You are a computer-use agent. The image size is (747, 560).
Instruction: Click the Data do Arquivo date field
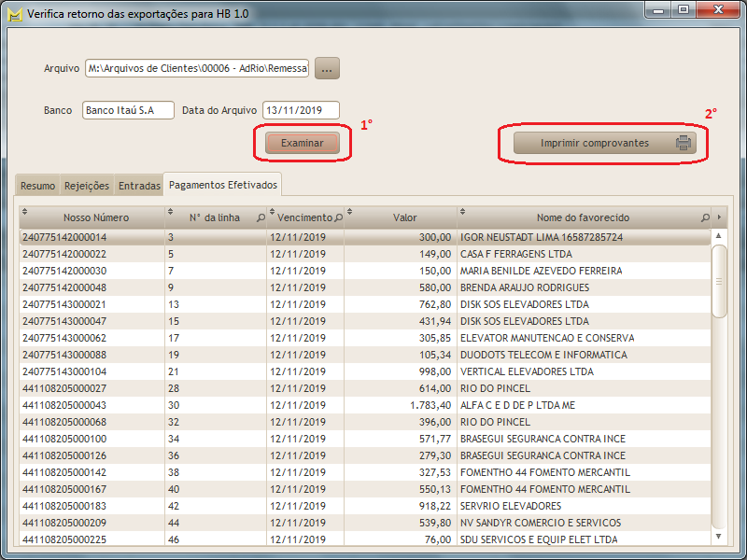tap(301, 110)
